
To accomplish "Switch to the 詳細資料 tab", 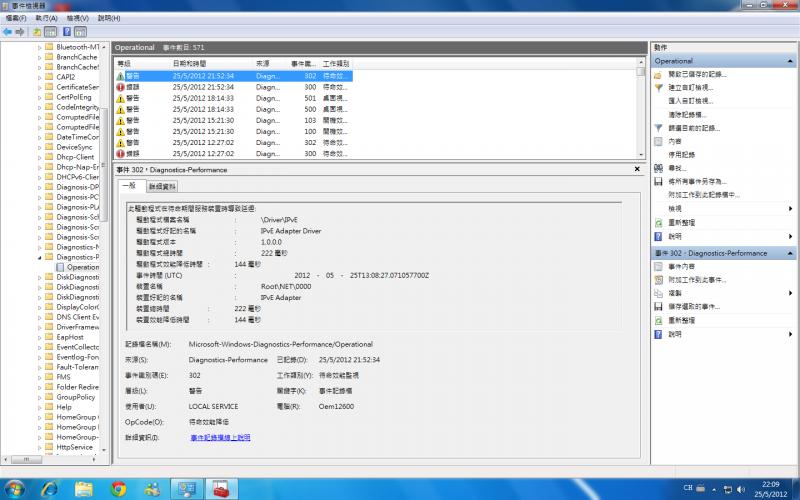I will pos(162,186).
